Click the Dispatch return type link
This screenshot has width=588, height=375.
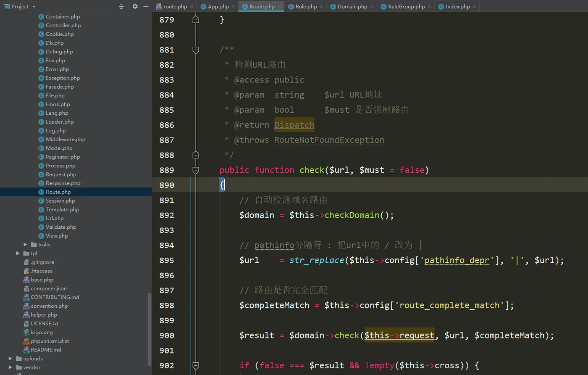(x=294, y=125)
